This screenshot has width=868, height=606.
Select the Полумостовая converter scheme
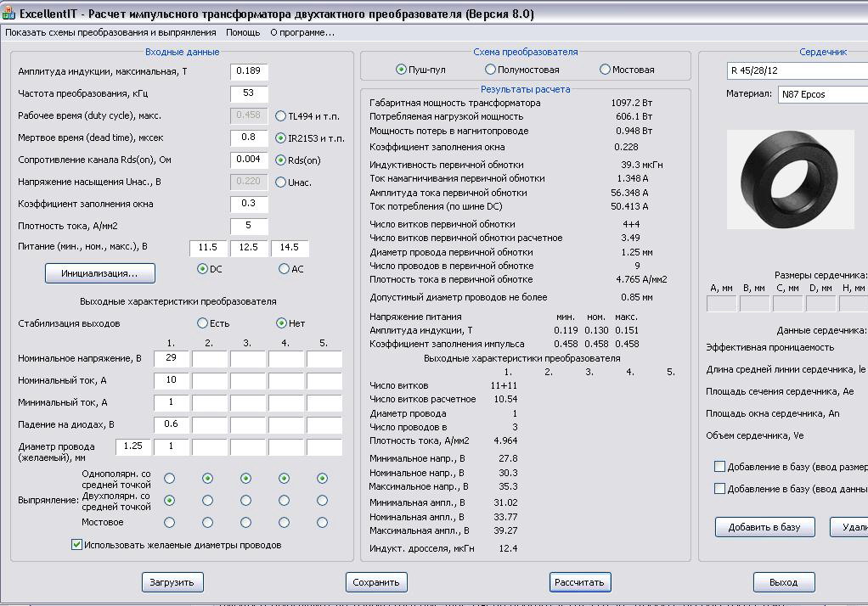[x=490, y=70]
